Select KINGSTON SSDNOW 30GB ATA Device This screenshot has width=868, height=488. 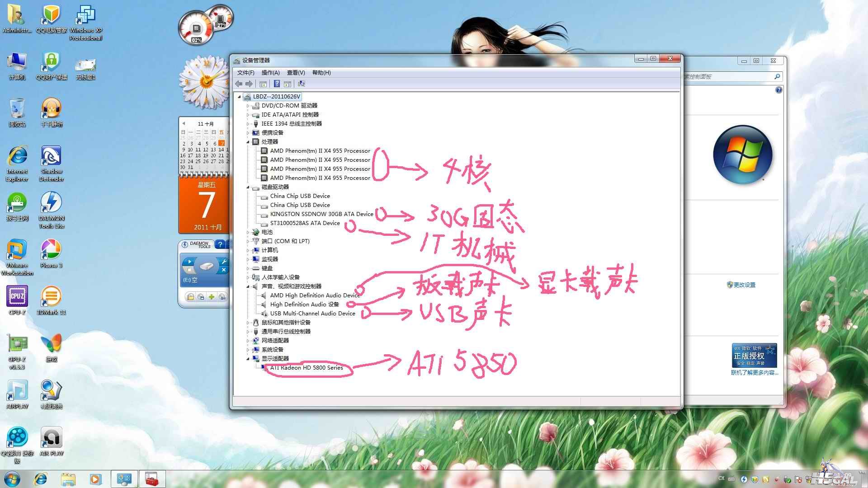[x=321, y=214]
